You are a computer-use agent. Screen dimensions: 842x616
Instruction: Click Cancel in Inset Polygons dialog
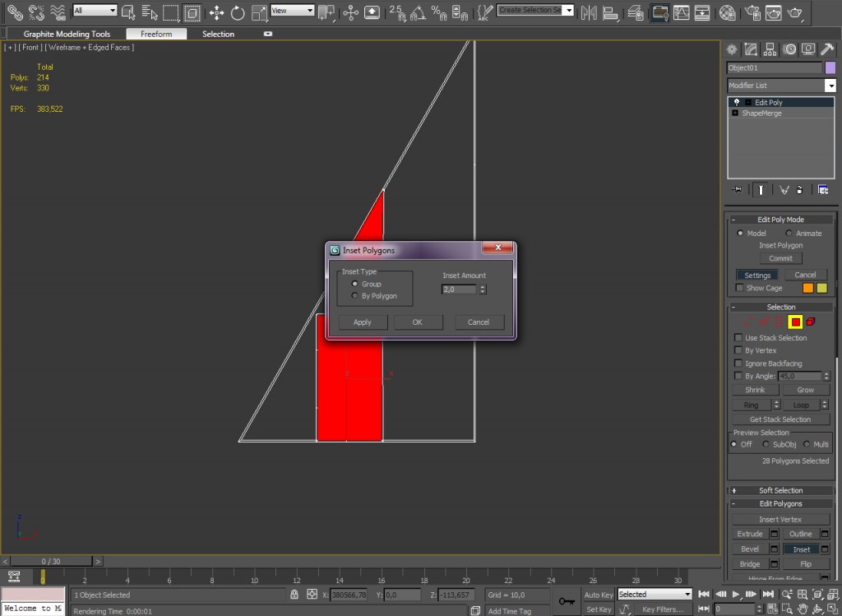479,322
